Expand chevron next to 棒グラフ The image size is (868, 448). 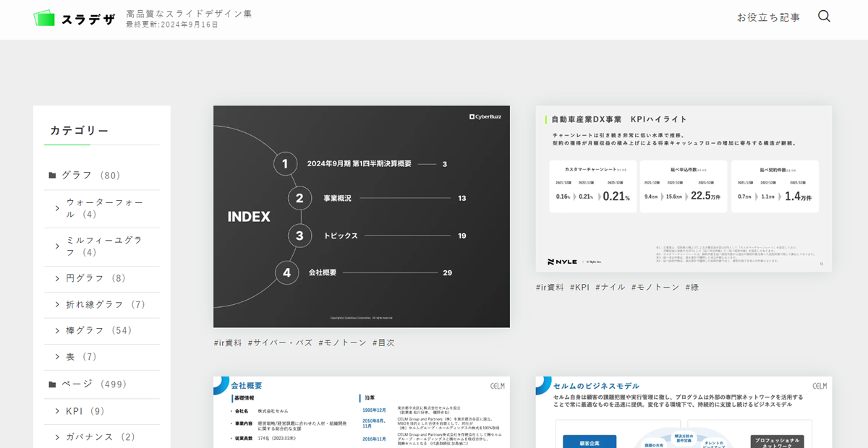(57, 331)
